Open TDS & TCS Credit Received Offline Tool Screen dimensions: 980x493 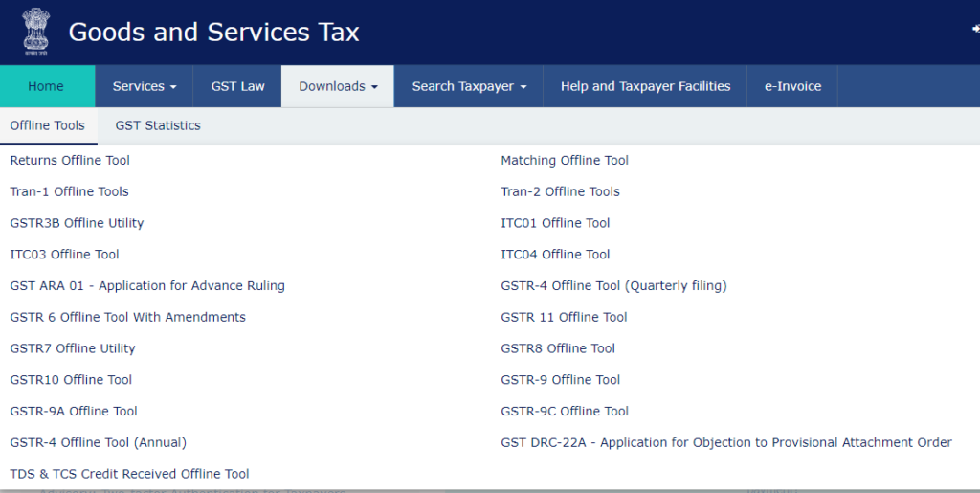[x=129, y=474]
